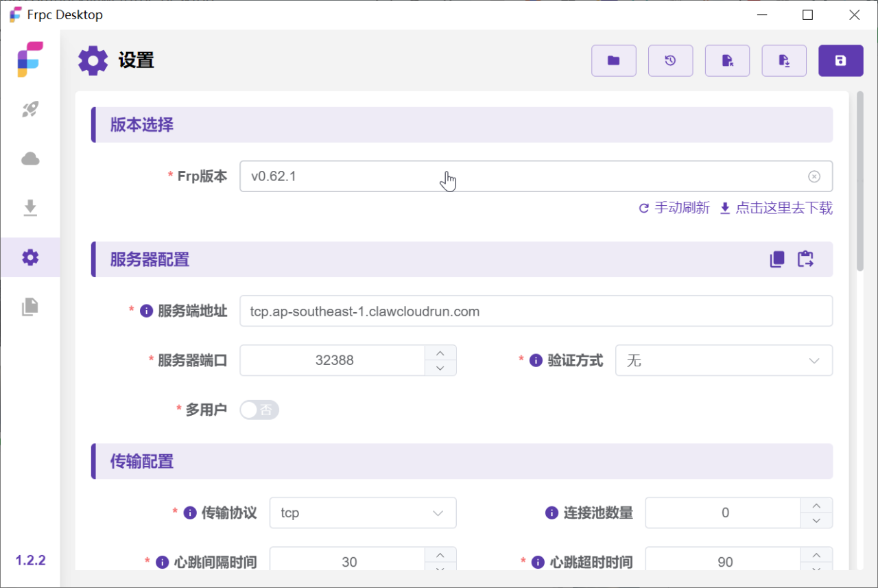Click the Frpc Desktop title bar app icon
Image resolution: width=878 pixels, height=588 pixels.
coord(15,14)
